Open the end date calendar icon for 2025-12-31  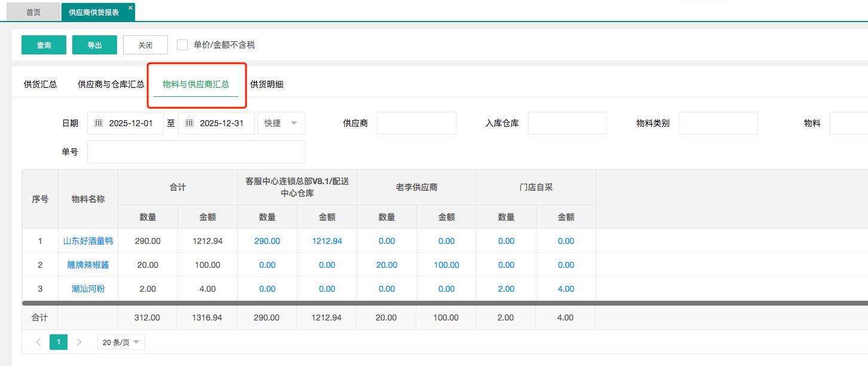(189, 123)
